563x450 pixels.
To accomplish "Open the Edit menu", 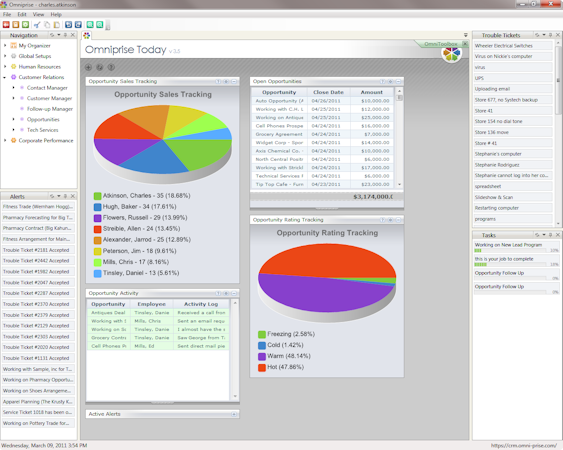I will (x=22, y=14).
